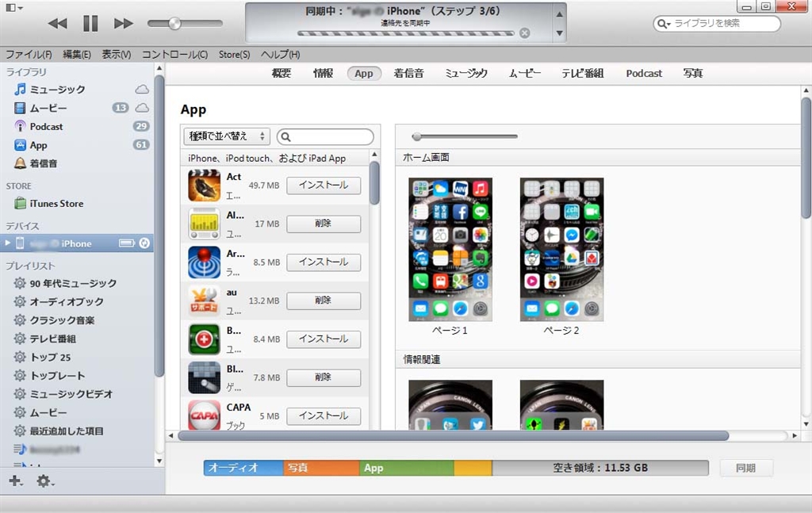Open the ヘルプ(H) menu
The width and height of the screenshot is (812, 513).
[280, 55]
